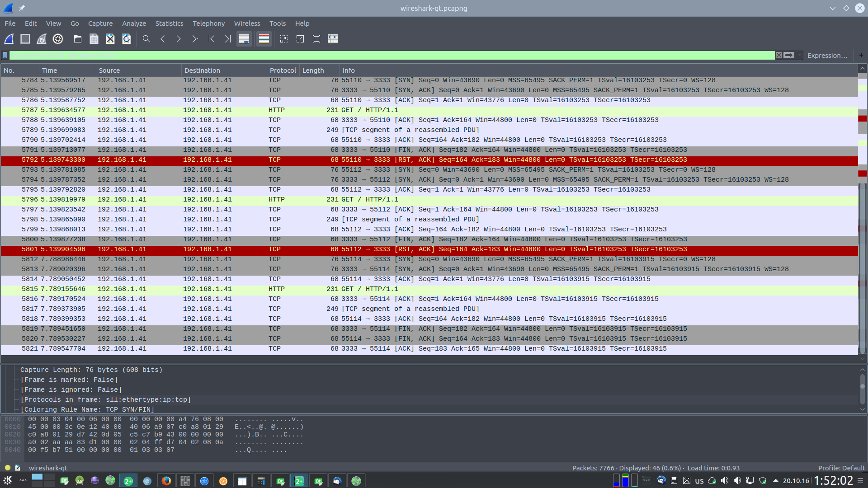Open the Expression builder
The image size is (868, 488).
coord(827,56)
